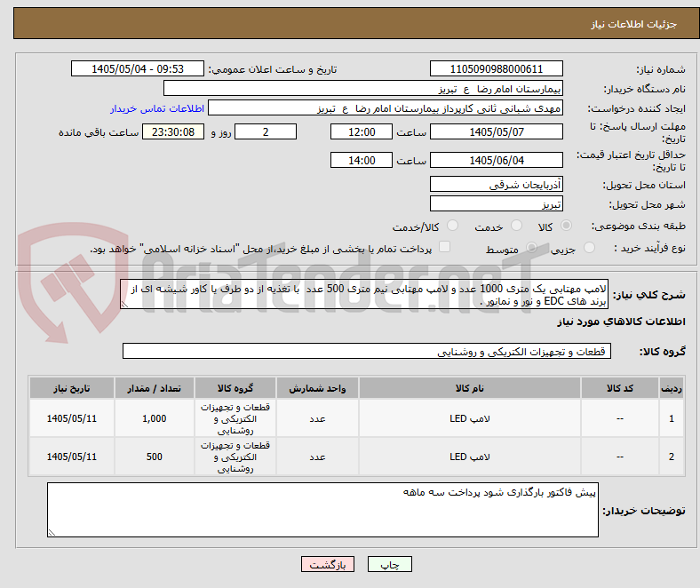Select the کالا/خدمت radio button

453,226
